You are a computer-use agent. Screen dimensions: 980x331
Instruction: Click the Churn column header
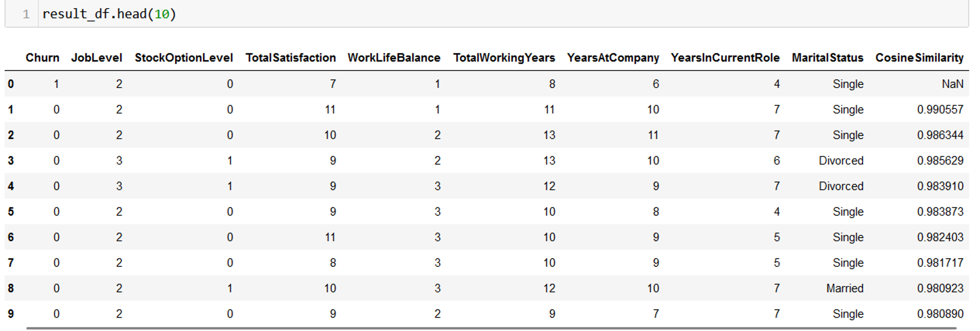tap(42, 58)
